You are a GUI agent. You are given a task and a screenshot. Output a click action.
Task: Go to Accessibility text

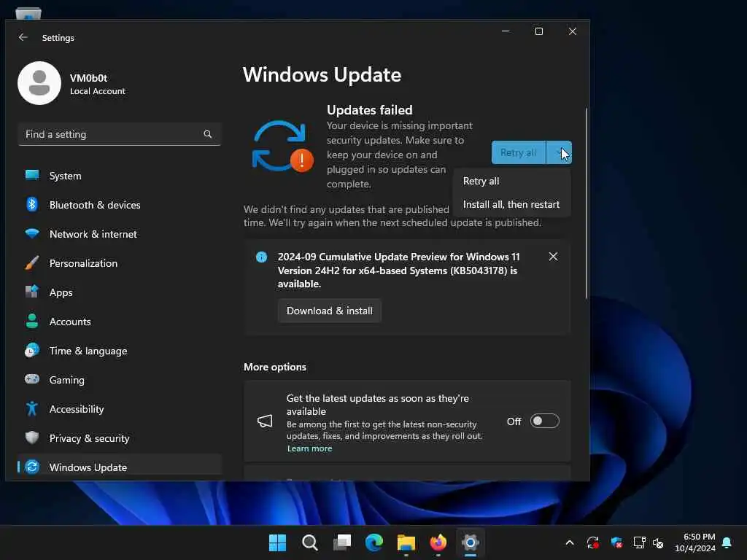(x=77, y=409)
